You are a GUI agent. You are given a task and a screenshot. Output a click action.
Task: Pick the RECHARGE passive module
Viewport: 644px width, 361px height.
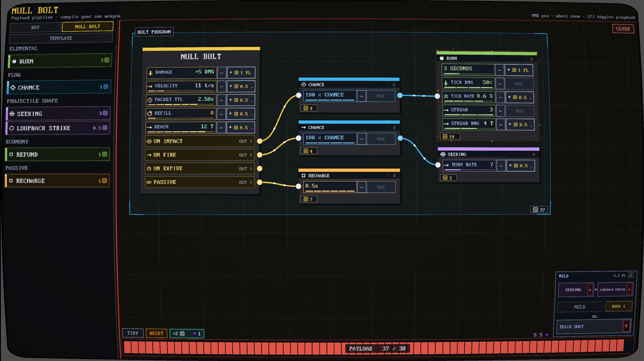[x=57, y=181]
